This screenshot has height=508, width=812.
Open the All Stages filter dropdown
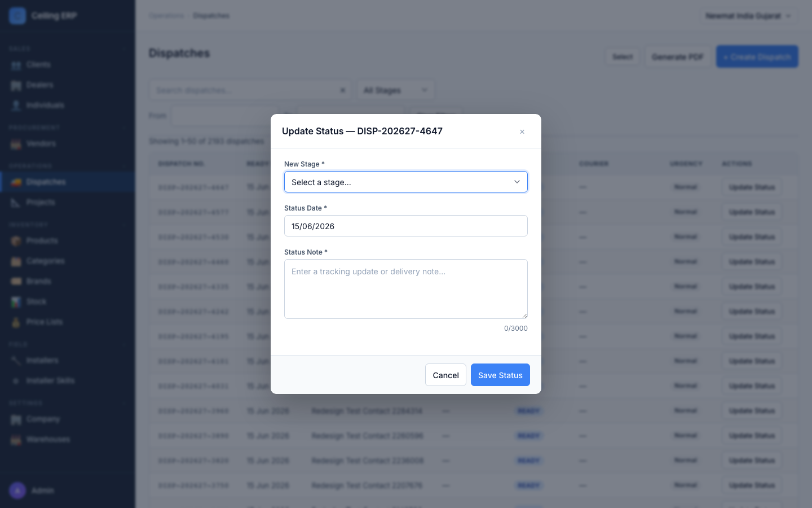point(395,90)
